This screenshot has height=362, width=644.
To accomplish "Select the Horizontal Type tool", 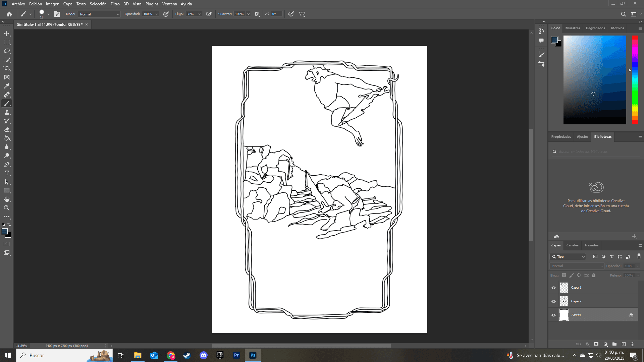I will (7, 173).
